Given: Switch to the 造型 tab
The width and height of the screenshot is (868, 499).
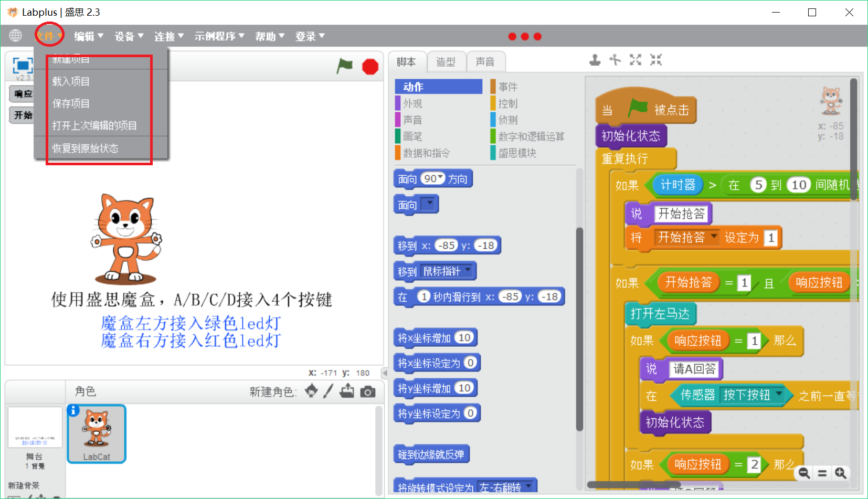Looking at the screenshot, I should click(446, 62).
